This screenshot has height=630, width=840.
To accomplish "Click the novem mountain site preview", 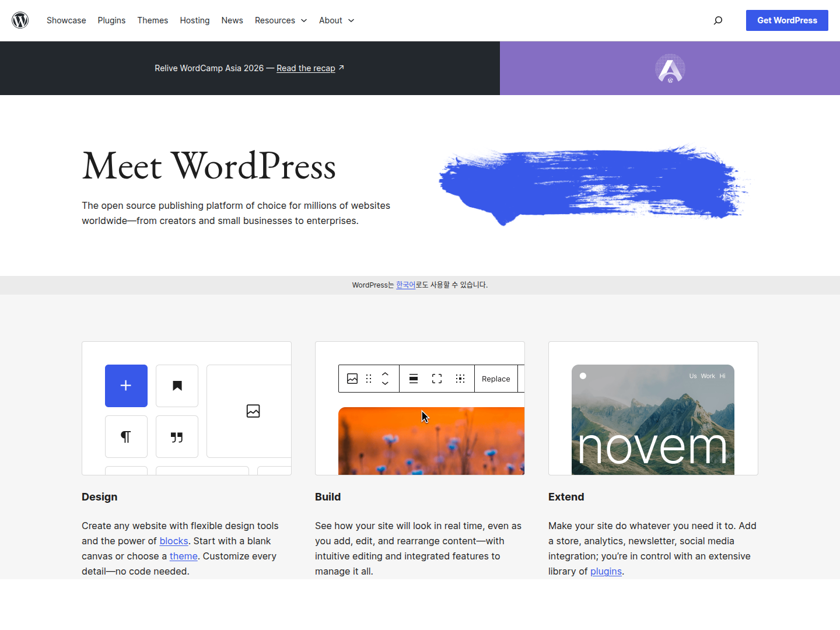I will (x=653, y=420).
